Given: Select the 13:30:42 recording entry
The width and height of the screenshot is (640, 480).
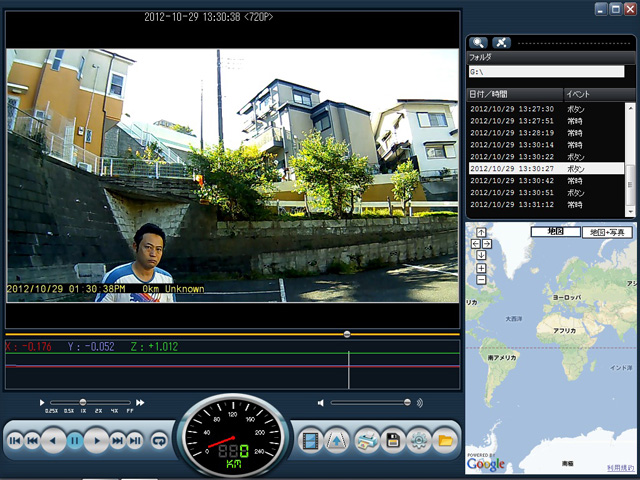Looking at the screenshot, I should click(x=512, y=181).
